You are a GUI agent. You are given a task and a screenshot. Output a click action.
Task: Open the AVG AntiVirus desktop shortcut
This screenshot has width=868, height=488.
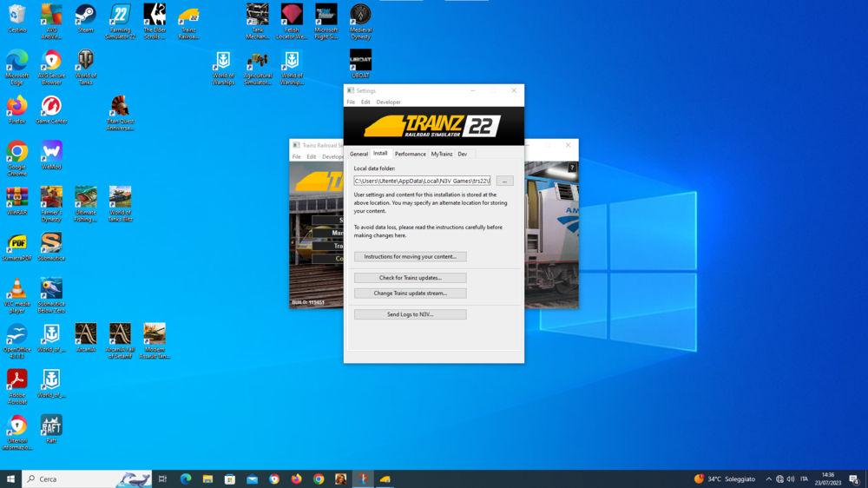[x=51, y=23]
